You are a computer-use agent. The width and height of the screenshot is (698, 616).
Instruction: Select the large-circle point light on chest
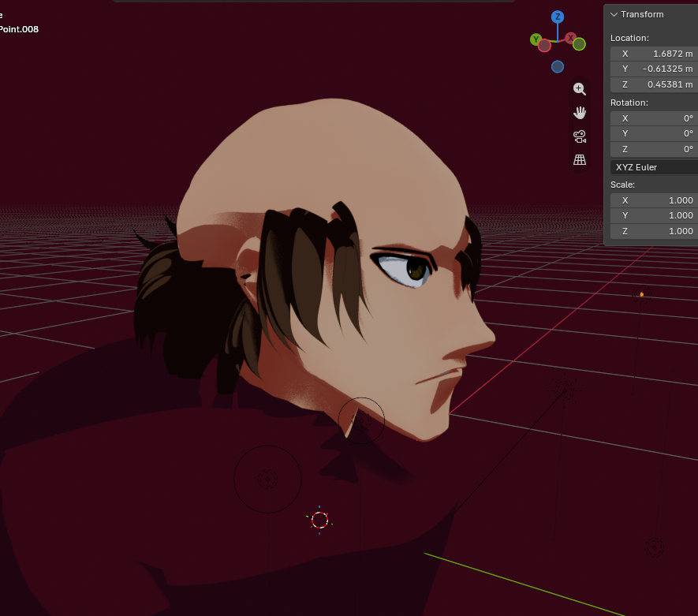pyautogui.click(x=267, y=480)
